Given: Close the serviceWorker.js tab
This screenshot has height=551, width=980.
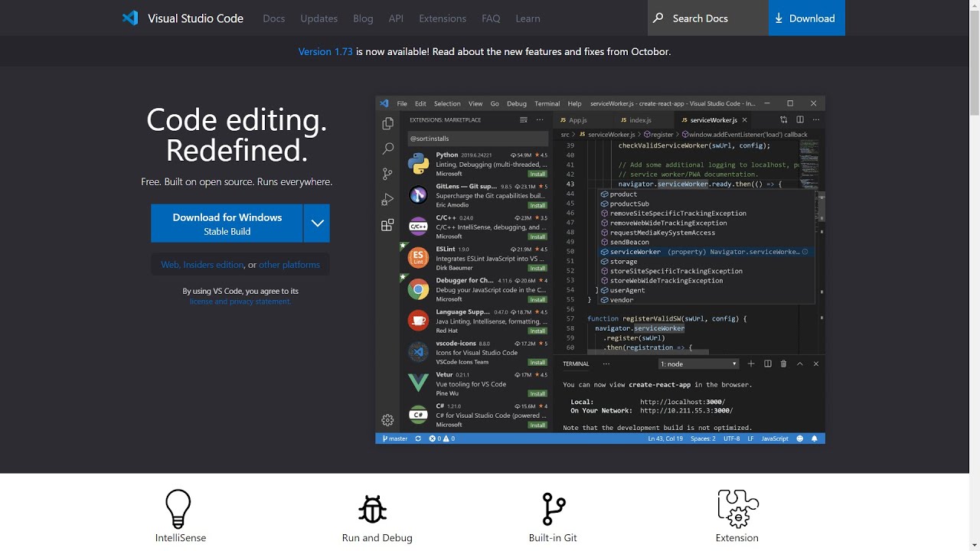Looking at the screenshot, I should (744, 120).
